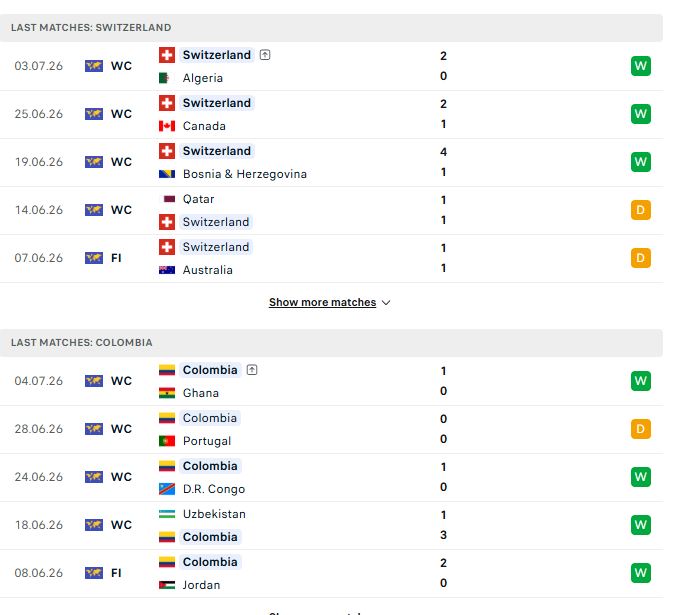Expand Show more matches under Switzerland
Screen dimensions: 673x615
coord(322,302)
